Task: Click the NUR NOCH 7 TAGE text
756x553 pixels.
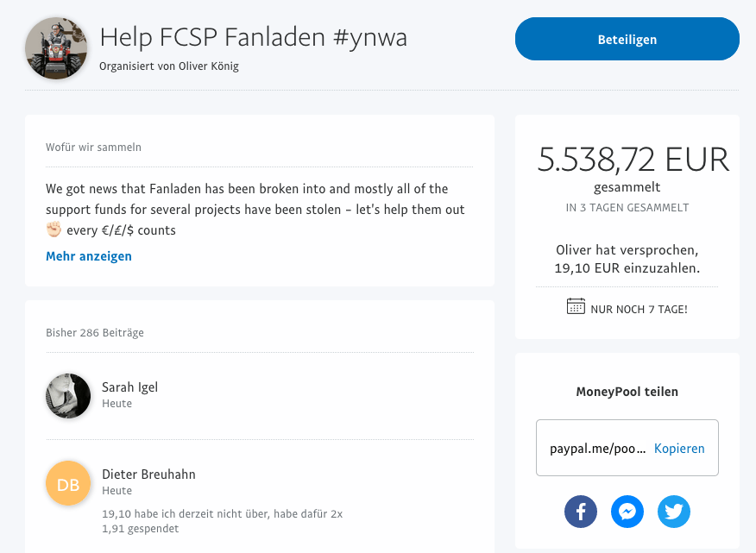Action: coord(639,308)
